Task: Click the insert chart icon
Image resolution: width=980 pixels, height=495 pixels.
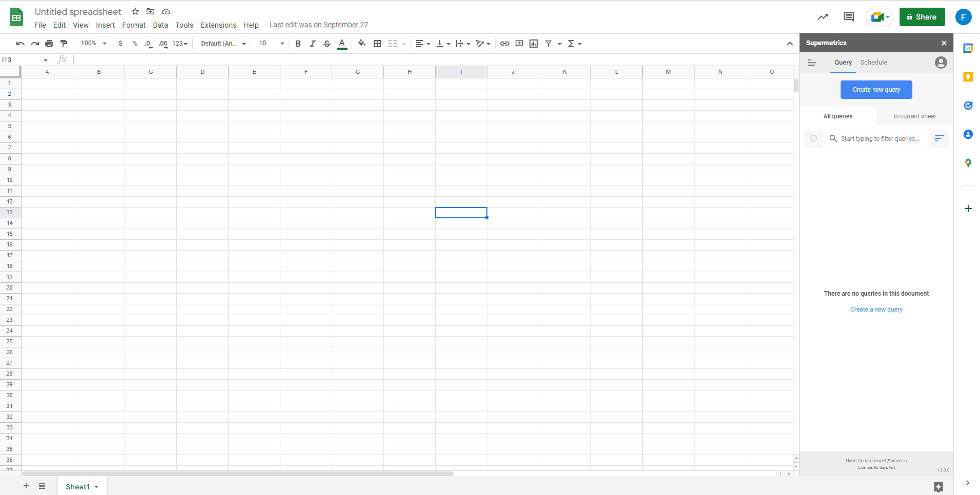Action: (534, 44)
